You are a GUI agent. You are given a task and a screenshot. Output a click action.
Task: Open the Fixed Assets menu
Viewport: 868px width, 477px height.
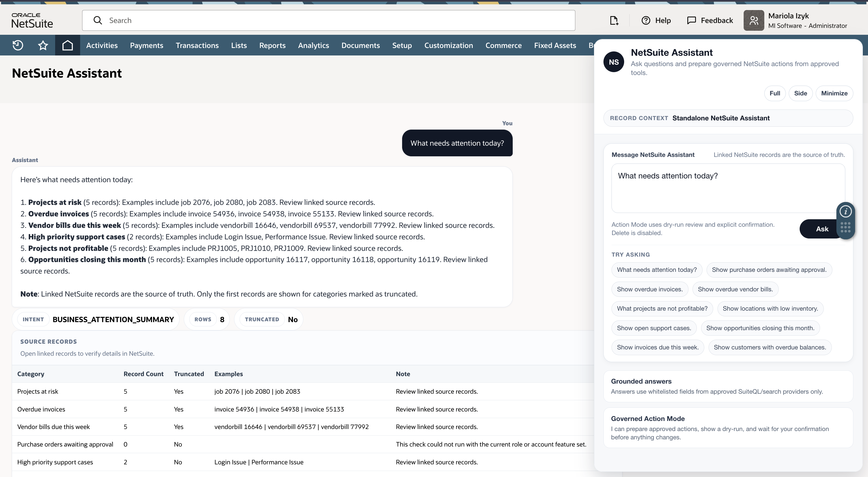tap(555, 45)
